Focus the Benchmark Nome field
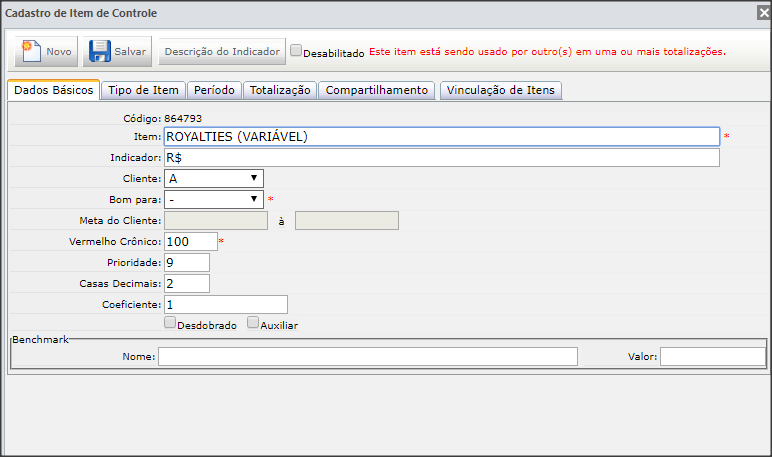The width and height of the screenshot is (772, 457). click(368, 357)
